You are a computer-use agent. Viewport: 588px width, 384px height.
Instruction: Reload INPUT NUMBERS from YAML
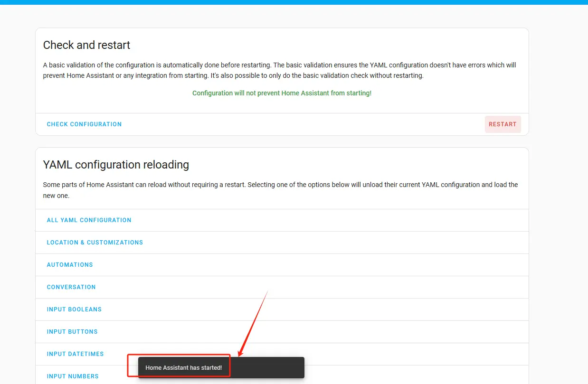point(73,376)
